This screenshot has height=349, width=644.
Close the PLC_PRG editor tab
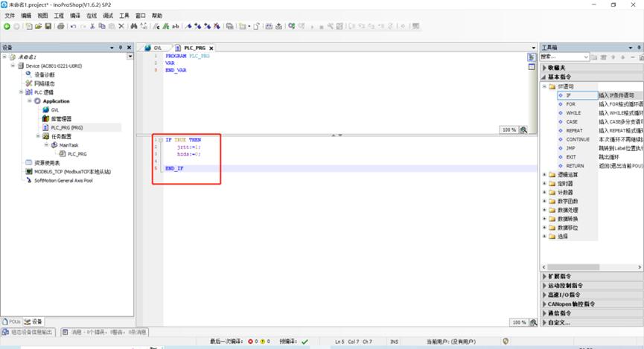tap(211, 48)
